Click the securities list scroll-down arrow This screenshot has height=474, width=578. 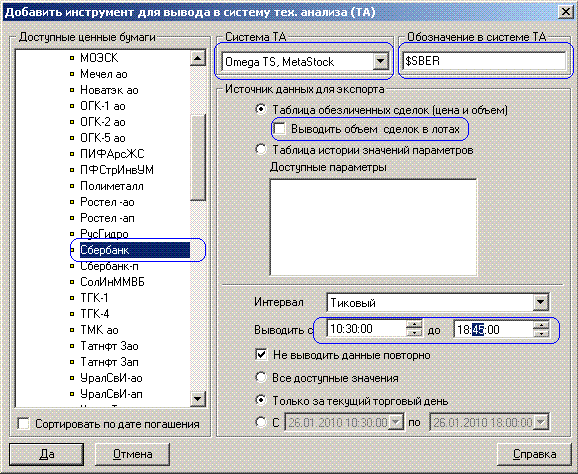198,399
